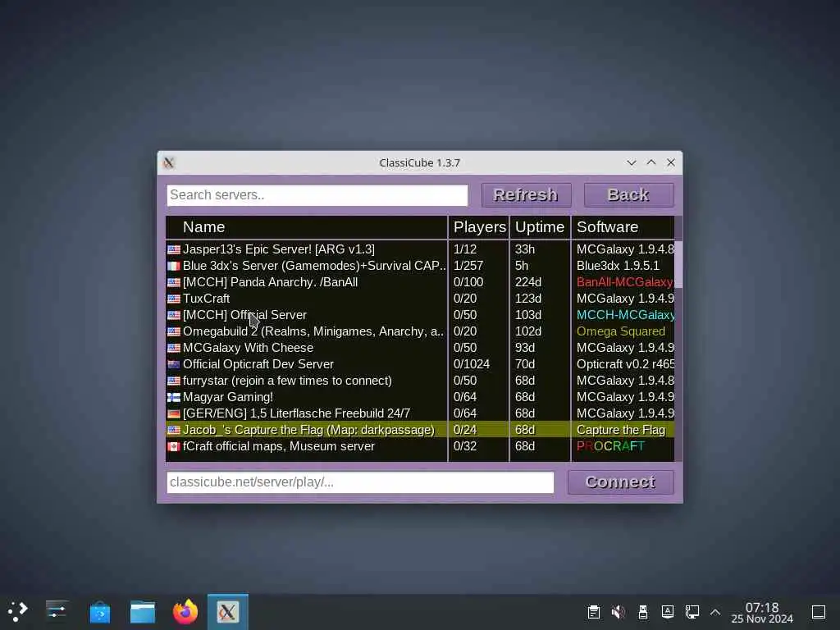Viewport: 840px width, 630px height.
Task: Open the Discover software store taskbar icon
Action: pos(99,612)
